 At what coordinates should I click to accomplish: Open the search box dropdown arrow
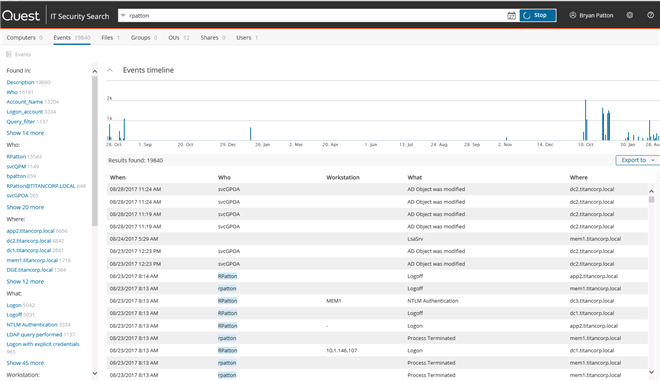[x=123, y=16]
